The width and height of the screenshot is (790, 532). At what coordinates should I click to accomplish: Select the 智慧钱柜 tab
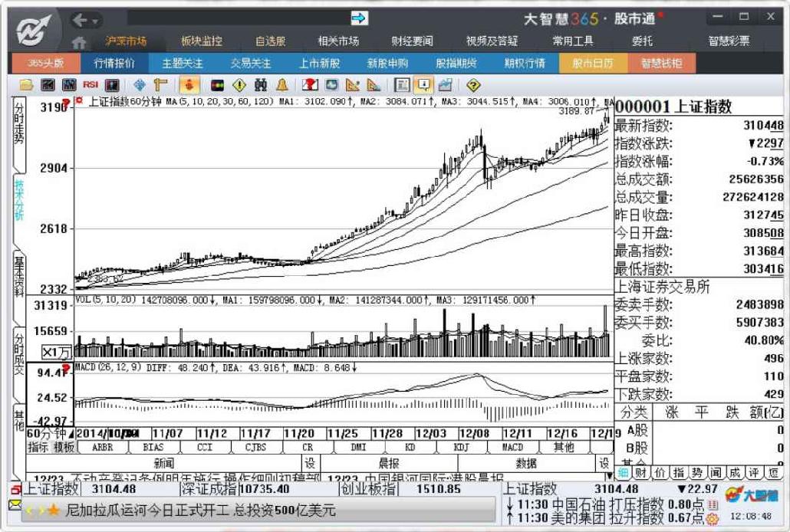[661, 63]
